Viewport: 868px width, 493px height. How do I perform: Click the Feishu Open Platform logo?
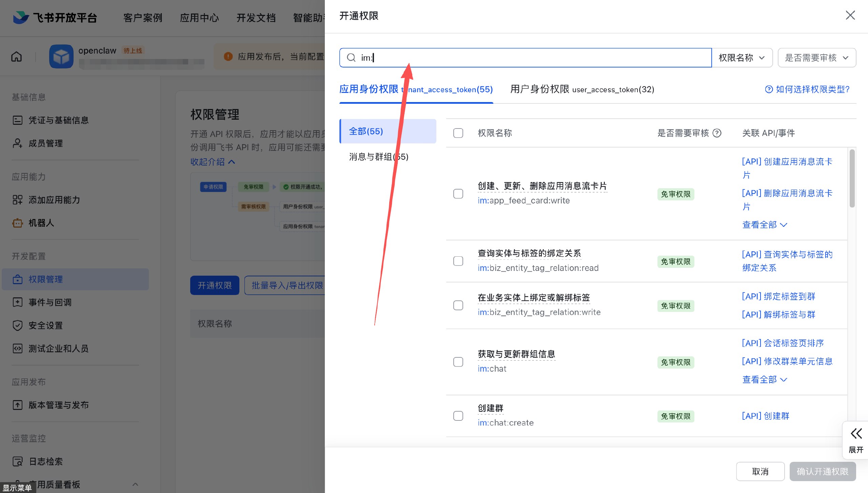coord(55,18)
